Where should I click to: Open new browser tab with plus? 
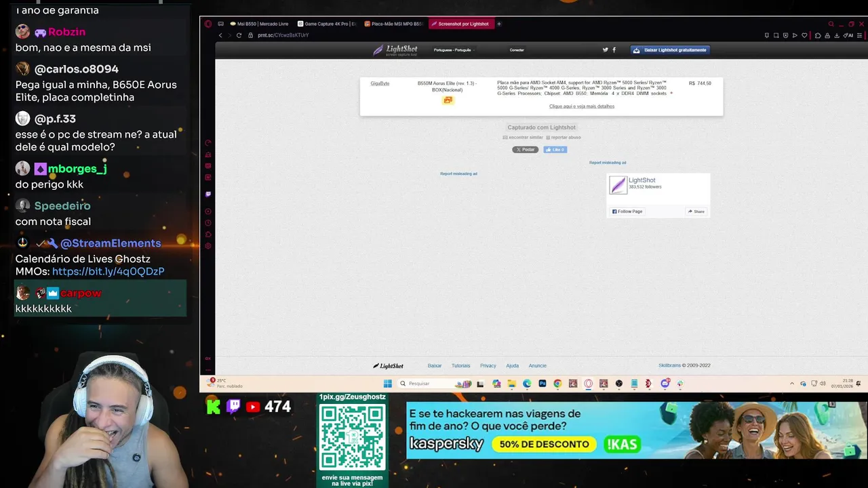click(499, 24)
